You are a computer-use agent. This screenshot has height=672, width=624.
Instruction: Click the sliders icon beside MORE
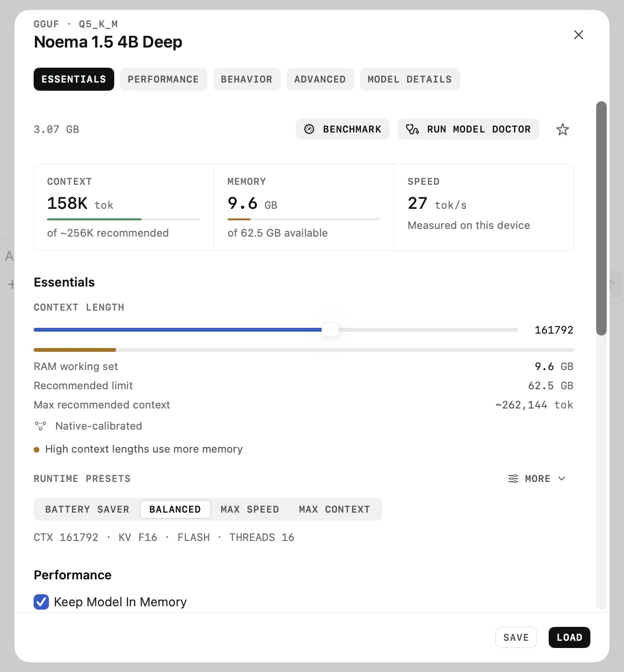pyautogui.click(x=513, y=479)
